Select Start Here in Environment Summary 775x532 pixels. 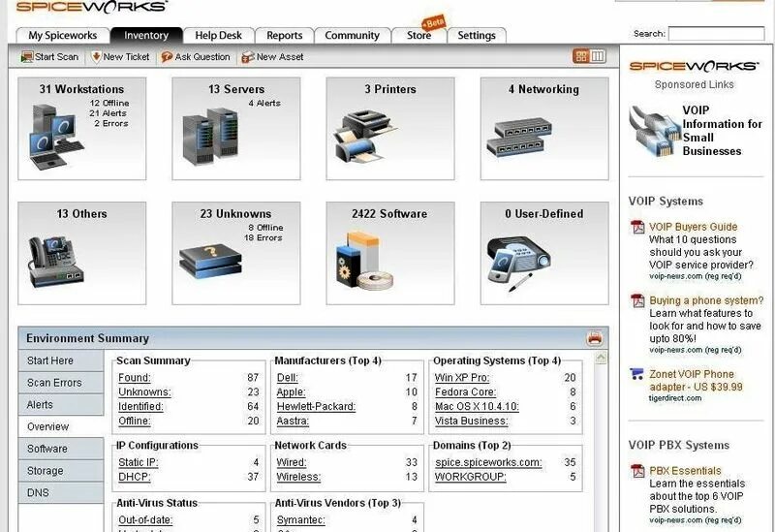click(61, 360)
